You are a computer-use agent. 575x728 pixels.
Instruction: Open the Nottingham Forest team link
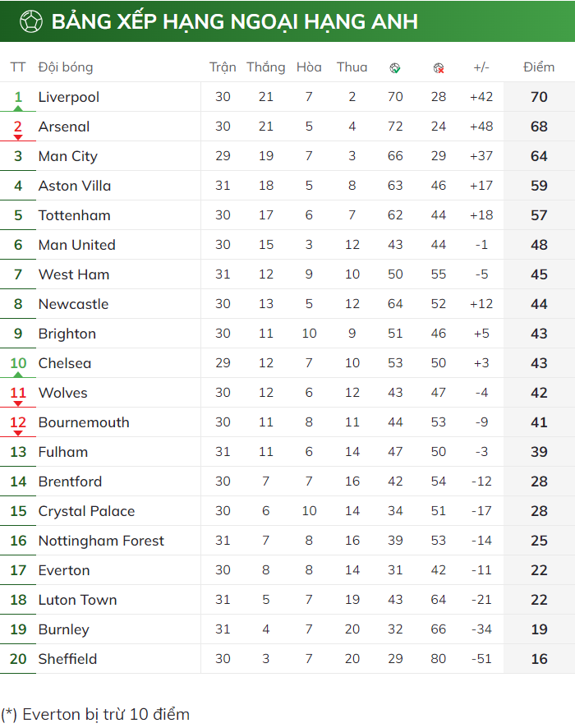(x=101, y=541)
